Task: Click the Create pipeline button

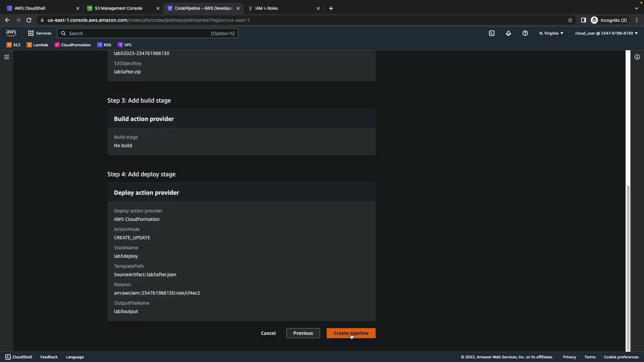Action: coord(351,333)
